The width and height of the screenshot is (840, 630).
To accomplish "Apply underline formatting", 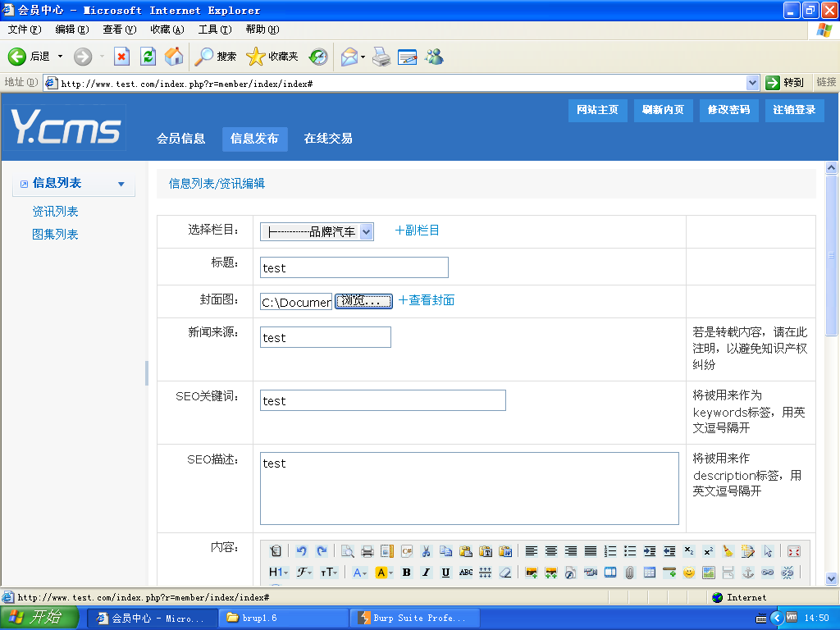I will pyautogui.click(x=445, y=572).
